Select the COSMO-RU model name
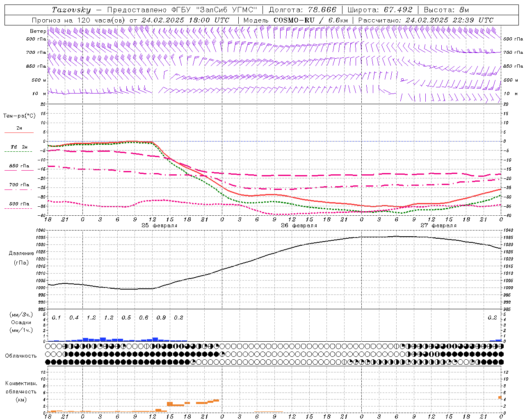The width and height of the screenshot is (525, 420). pyautogui.click(x=295, y=20)
